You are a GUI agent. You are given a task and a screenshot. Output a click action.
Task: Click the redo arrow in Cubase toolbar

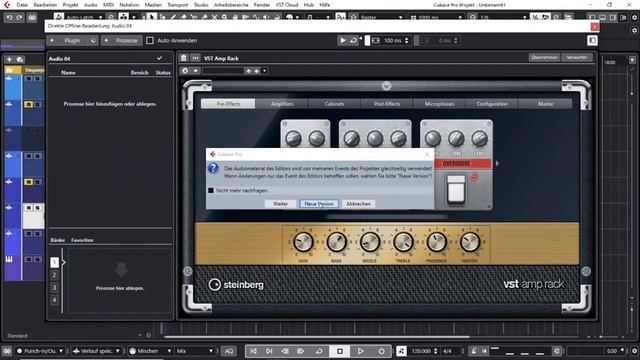tap(19, 18)
